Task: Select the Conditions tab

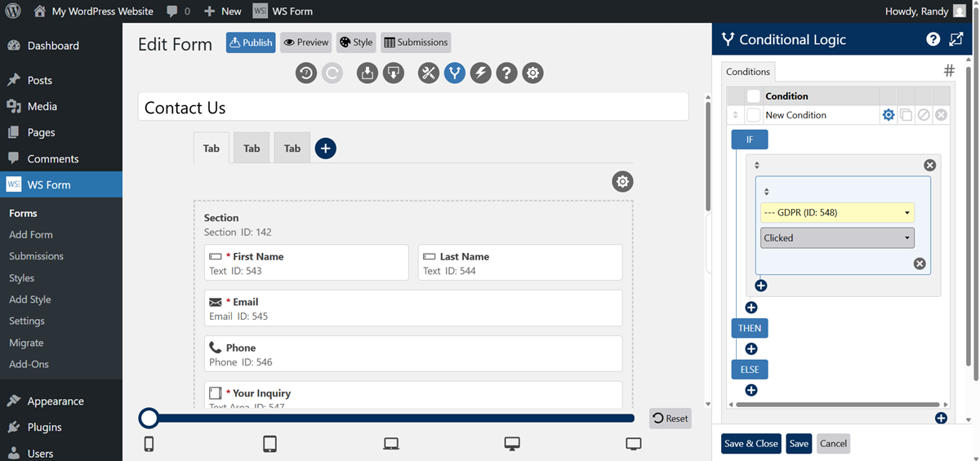Action: 748,72
